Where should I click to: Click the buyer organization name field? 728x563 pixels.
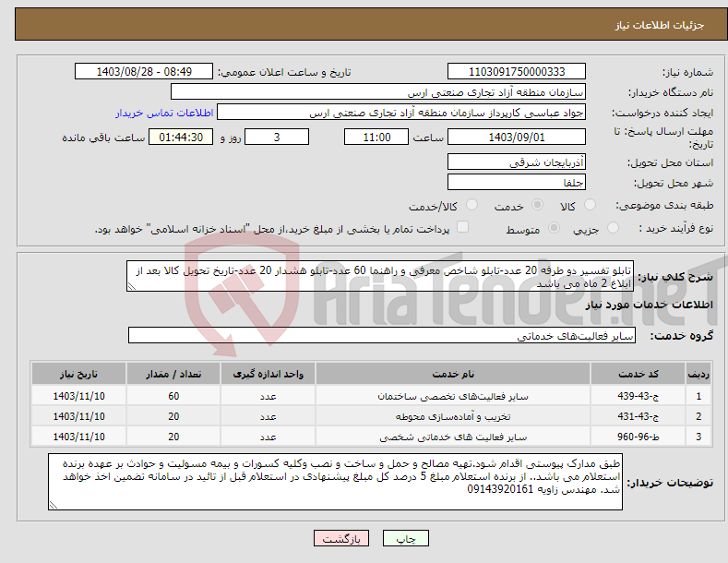pyautogui.click(x=378, y=92)
